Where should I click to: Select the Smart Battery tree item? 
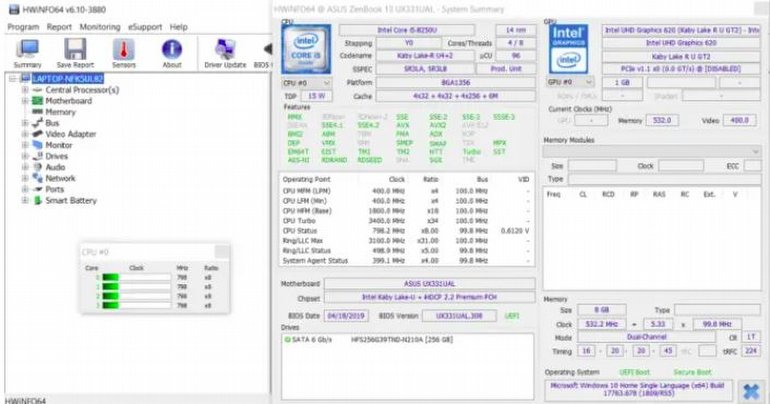(71, 200)
